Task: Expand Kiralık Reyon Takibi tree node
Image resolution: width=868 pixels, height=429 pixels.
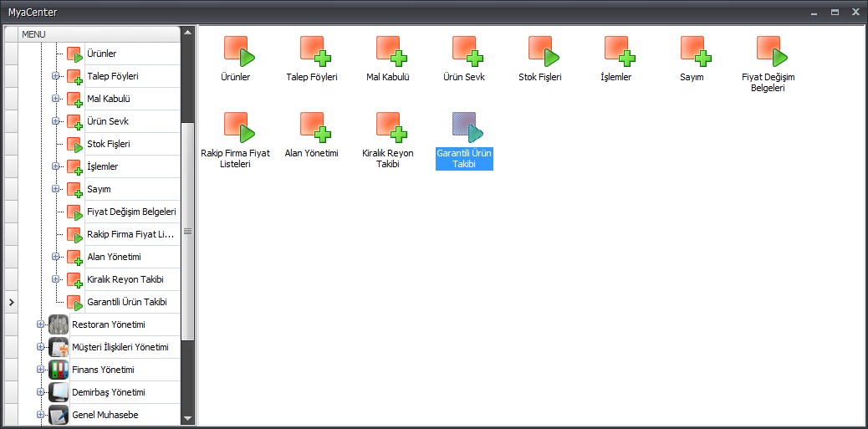Action: coord(55,279)
